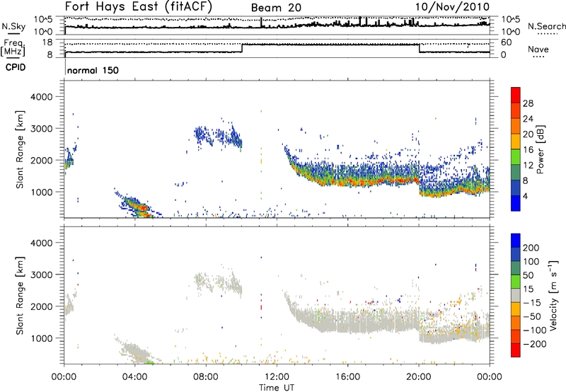Click the '60' tick right of frequency panel
Screen dimensions: 566x392
pos(507,42)
